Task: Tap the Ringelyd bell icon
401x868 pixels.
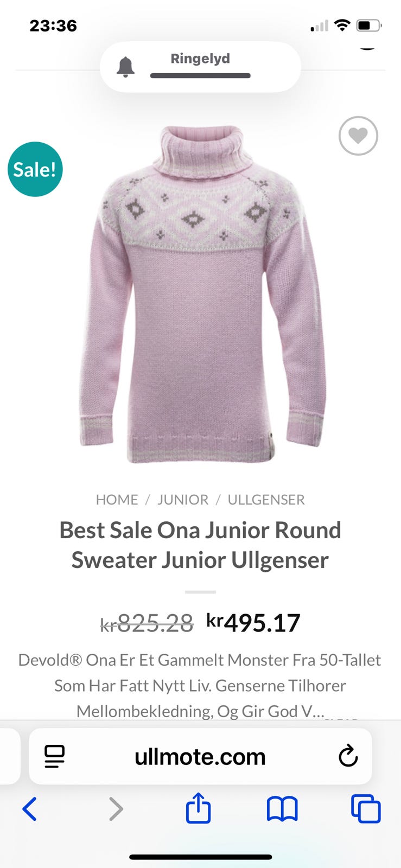Action: click(x=125, y=67)
